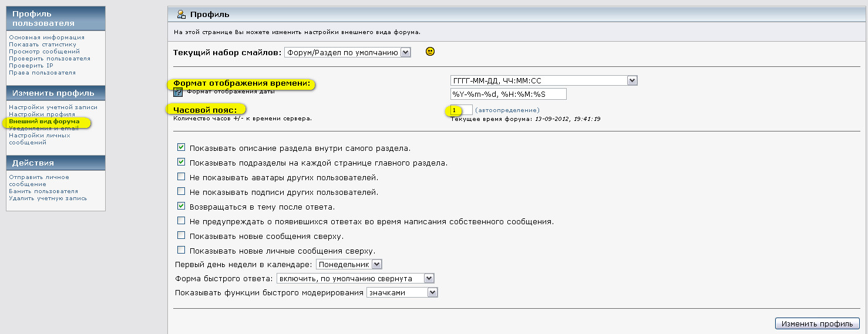
Task: Click the yellow smiley face icon
Action: (430, 52)
